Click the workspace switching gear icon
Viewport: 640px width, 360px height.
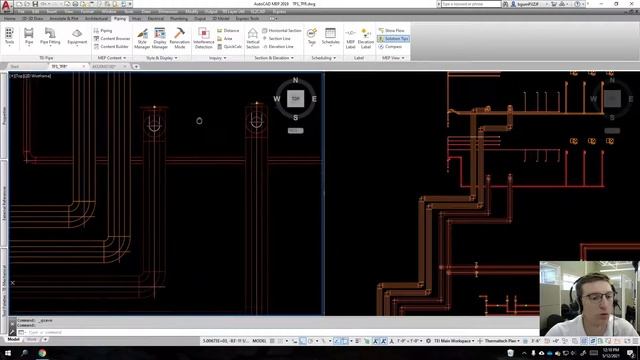428,340
